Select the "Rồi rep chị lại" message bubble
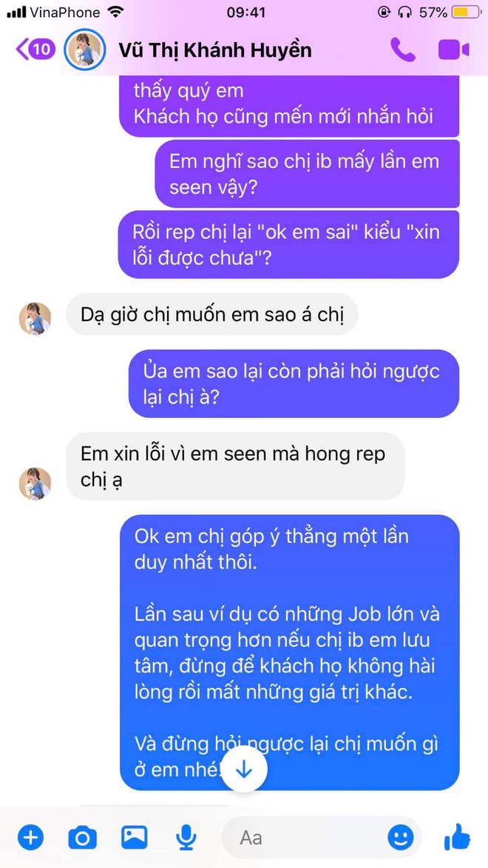This screenshot has width=488, height=868. 288,244
